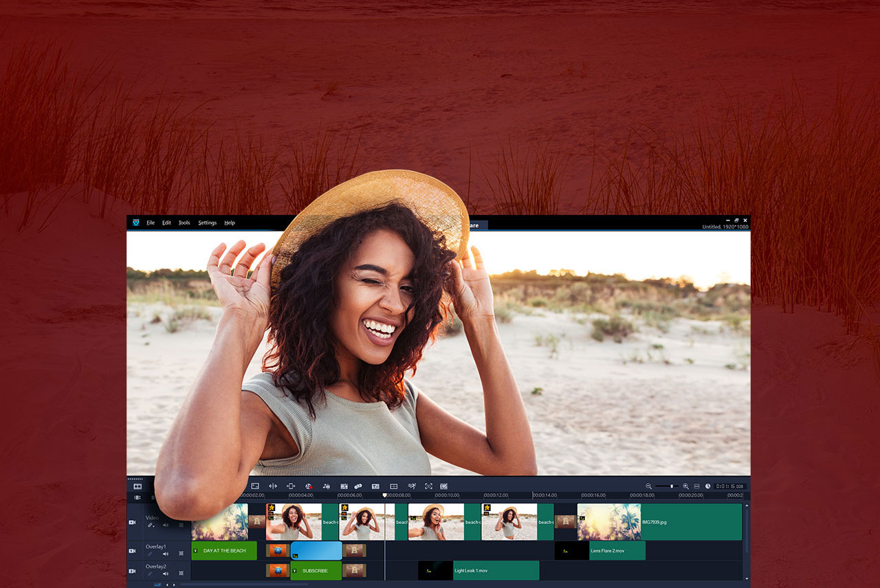880x588 pixels.
Task: Click the VideoStudio app logo icon
Action: coord(136,223)
